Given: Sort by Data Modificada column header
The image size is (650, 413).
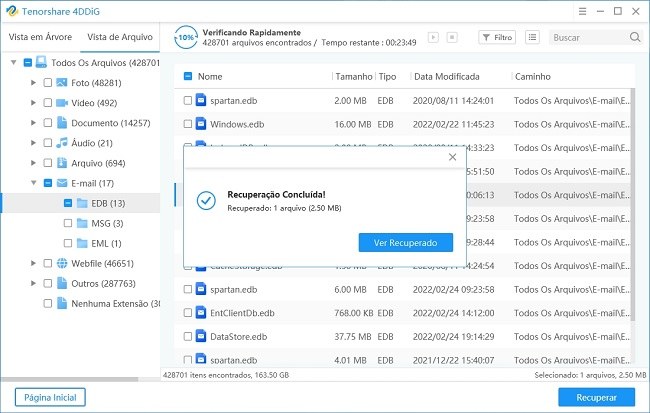Looking at the screenshot, I should click(447, 76).
